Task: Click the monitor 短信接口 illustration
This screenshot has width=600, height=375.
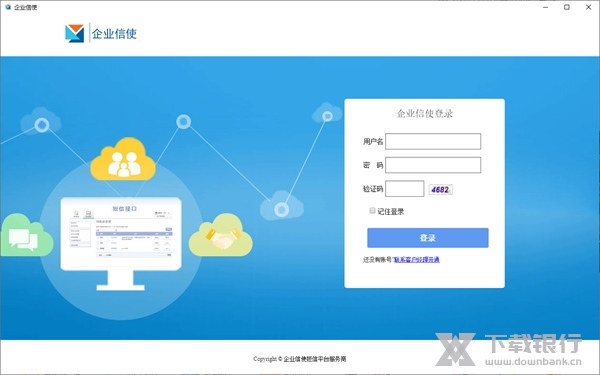Action: tap(121, 243)
